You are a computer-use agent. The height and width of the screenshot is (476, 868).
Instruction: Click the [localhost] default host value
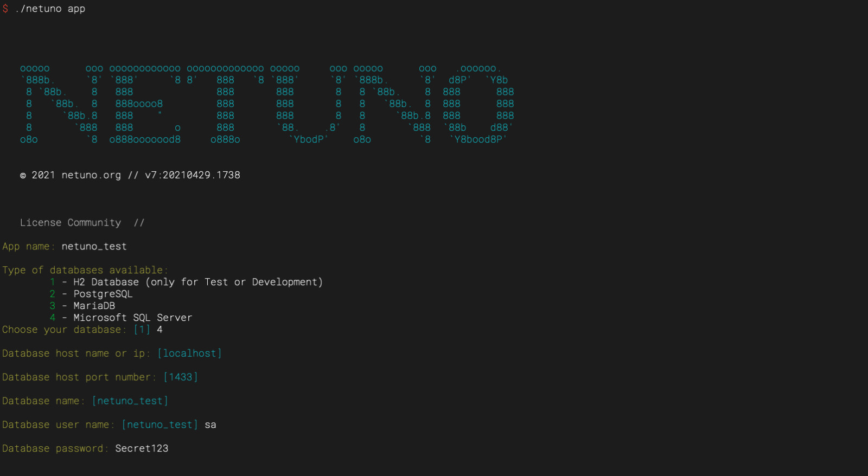[x=189, y=353]
